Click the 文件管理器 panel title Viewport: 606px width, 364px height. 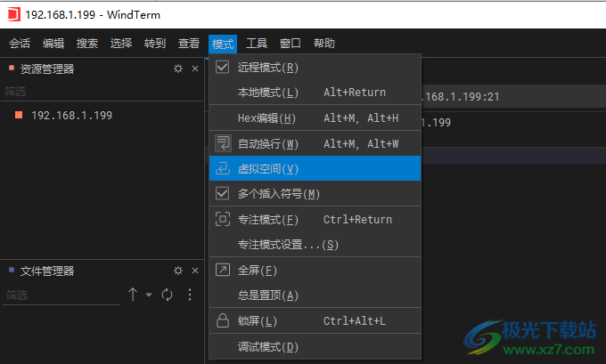point(46,271)
